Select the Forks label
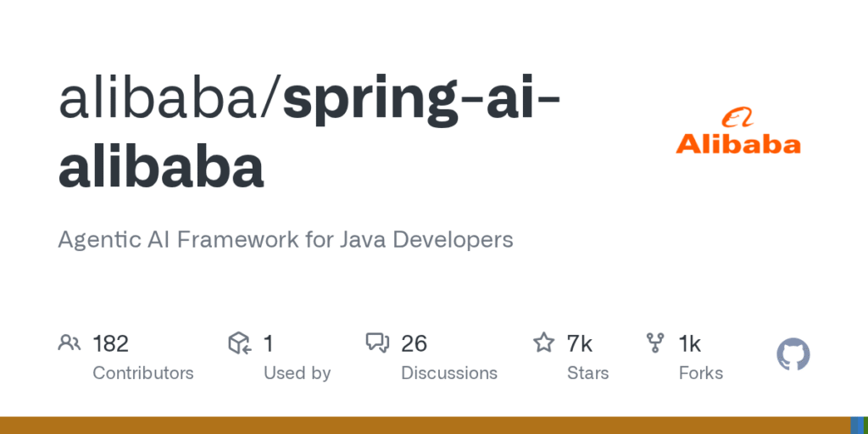The height and width of the screenshot is (434, 868). [700, 373]
